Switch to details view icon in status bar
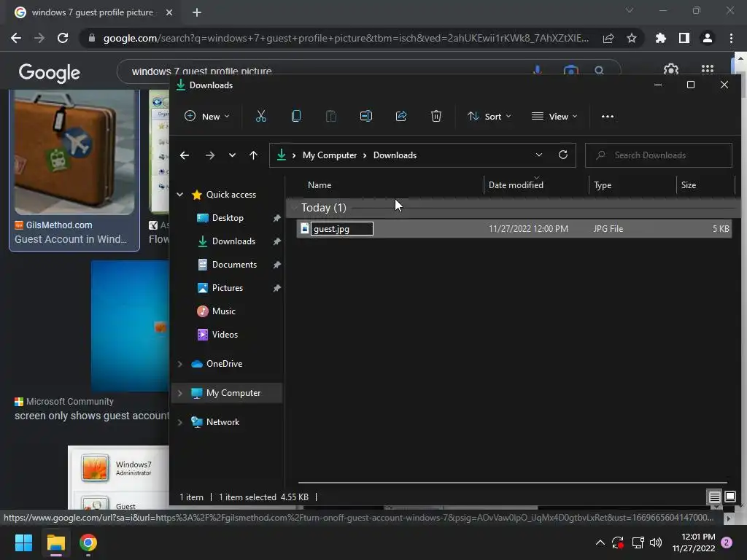The height and width of the screenshot is (560, 747). (714, 497)
